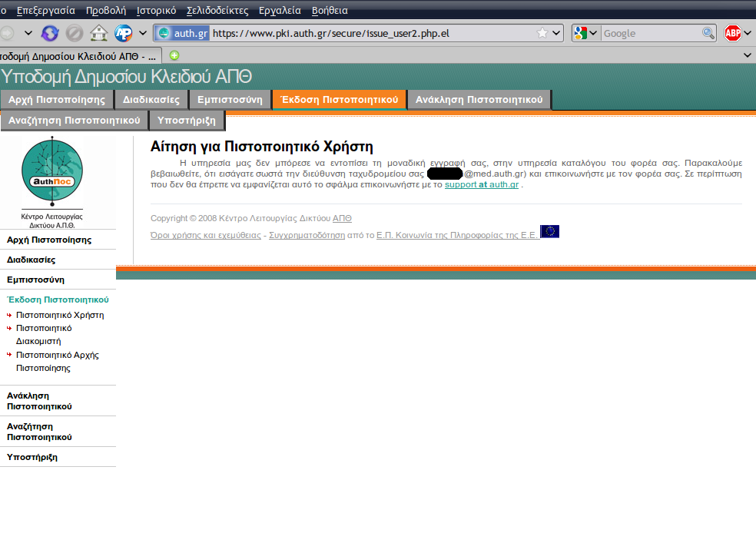This screenshot has height=533, width=756.
Task: Open the AP icon dropdown arrow
Action: coord(143,33)
